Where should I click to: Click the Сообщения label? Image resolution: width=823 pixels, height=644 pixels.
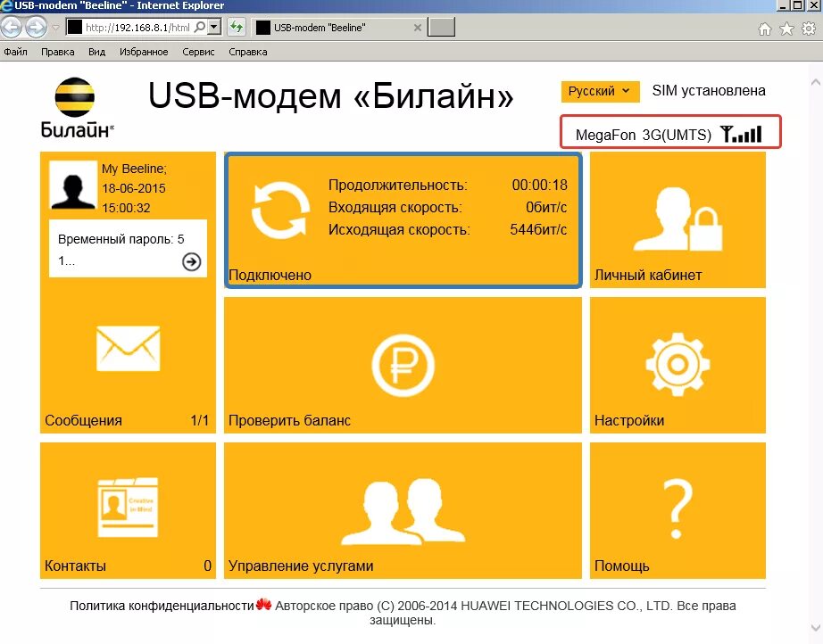(x=83, y=420)
